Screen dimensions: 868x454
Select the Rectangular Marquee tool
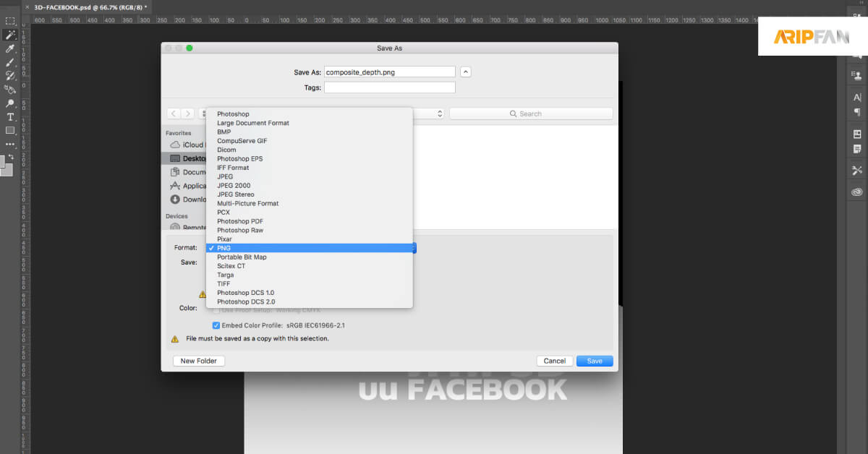point(10,21)
